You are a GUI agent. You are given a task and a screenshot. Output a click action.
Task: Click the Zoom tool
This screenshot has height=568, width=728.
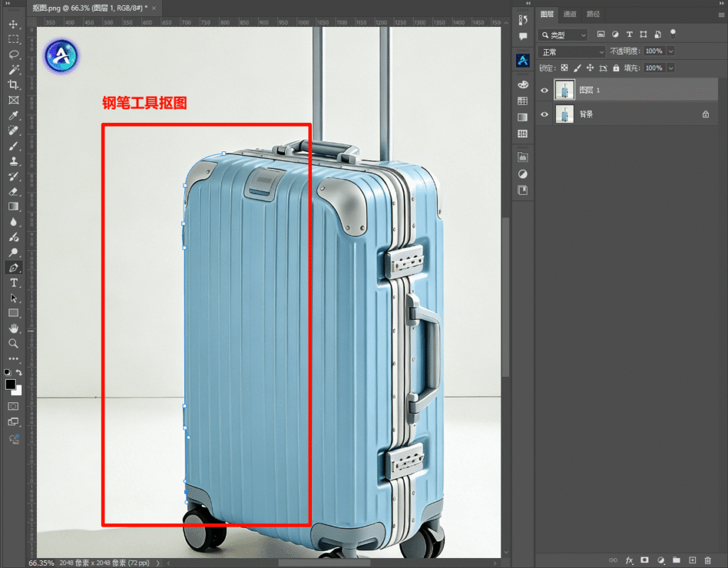coord(14,343)
